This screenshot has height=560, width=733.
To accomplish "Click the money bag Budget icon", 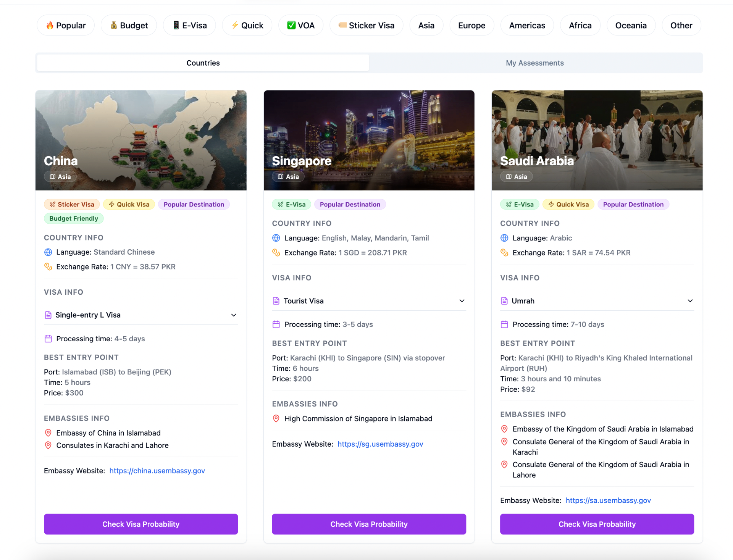I will [113, 25].
